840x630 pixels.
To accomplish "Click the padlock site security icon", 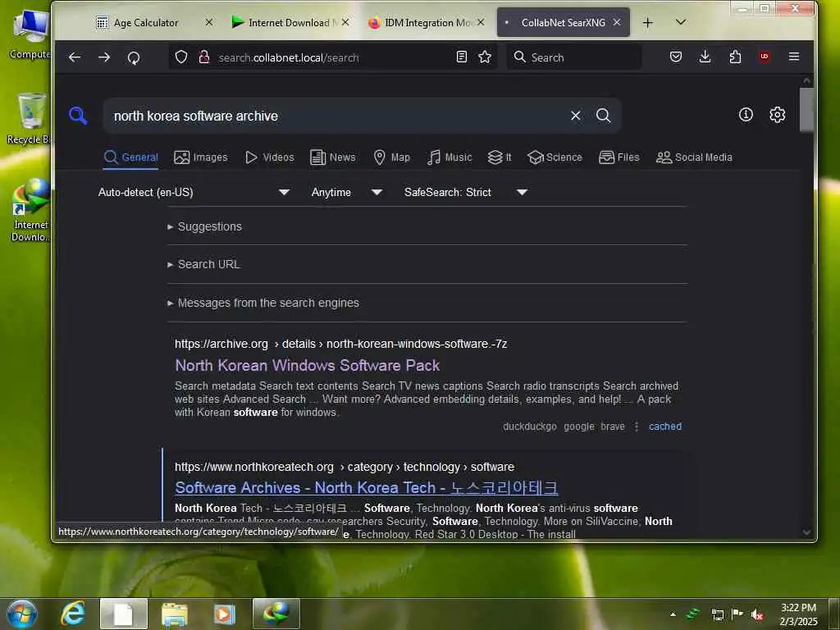I will (x=204, y=57).
